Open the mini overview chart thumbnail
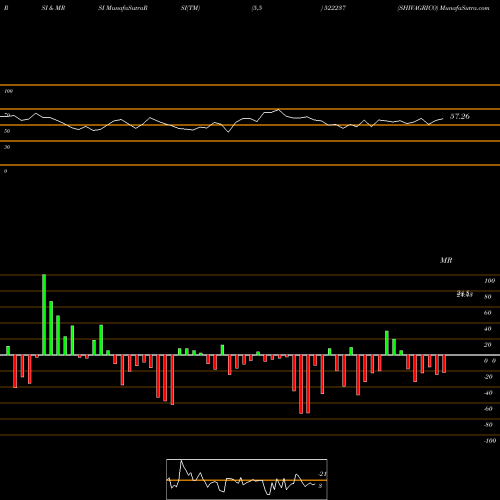This screenshot has width=500, height=500. click(x=247, y=479)
